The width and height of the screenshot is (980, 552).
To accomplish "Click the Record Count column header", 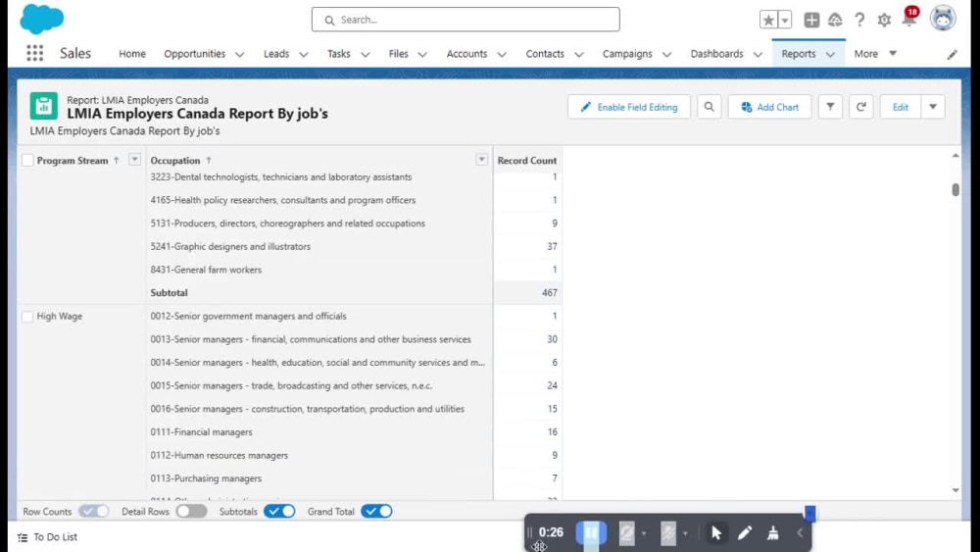I will coord(527,161).
